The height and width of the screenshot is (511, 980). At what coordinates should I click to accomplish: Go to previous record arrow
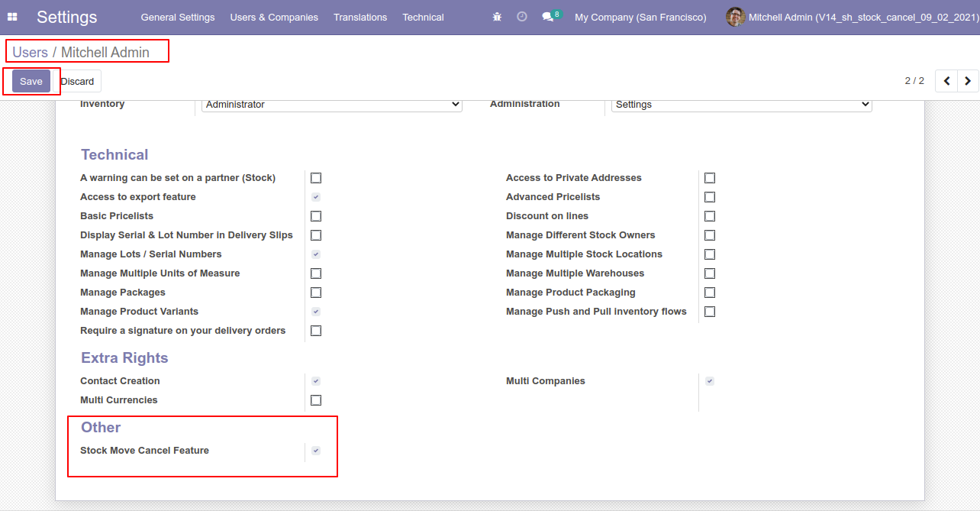tap(947, 81)
